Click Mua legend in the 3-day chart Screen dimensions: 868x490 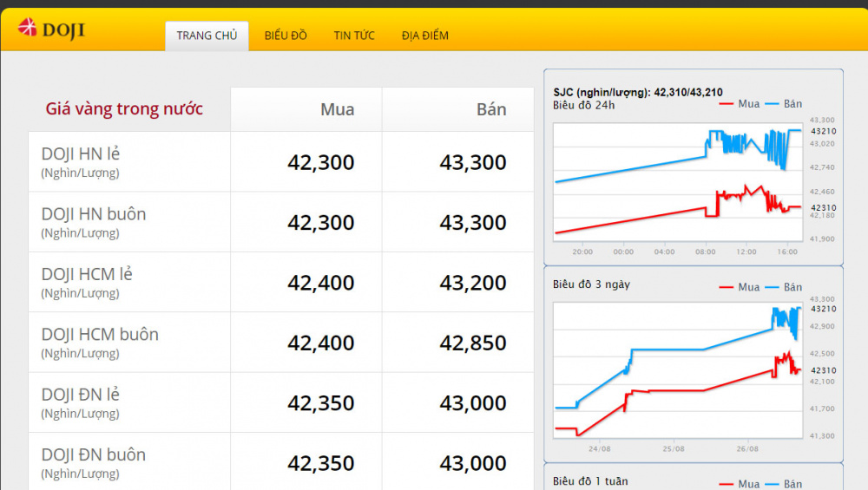point(740,287)
